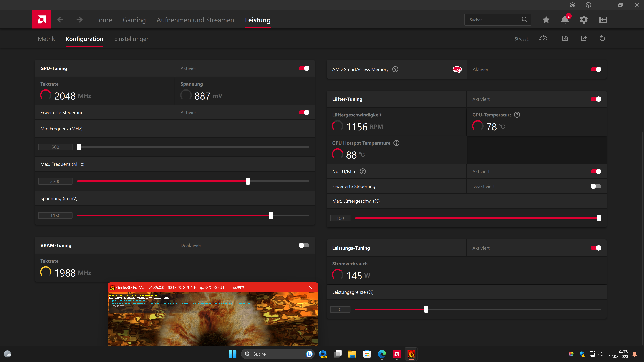The width and height of the screenshot is (644, 362).
Task: Click the export profile share icon
Action: pyautogui.click(x=584, y=39)
